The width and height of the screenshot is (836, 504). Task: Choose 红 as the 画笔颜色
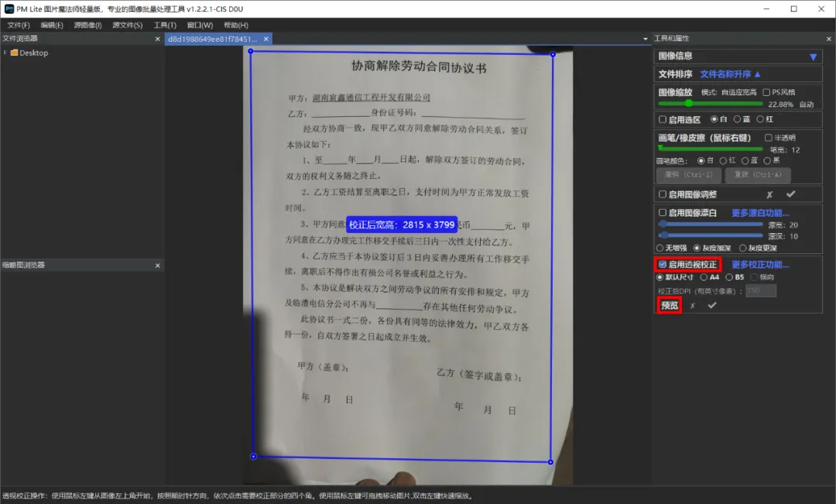coord(723,160)
